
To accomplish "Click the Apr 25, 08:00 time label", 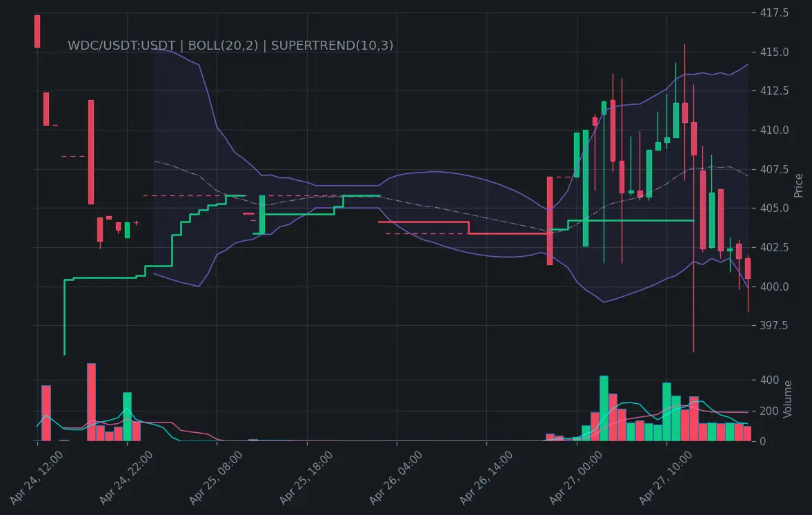I will pos(215,477).
